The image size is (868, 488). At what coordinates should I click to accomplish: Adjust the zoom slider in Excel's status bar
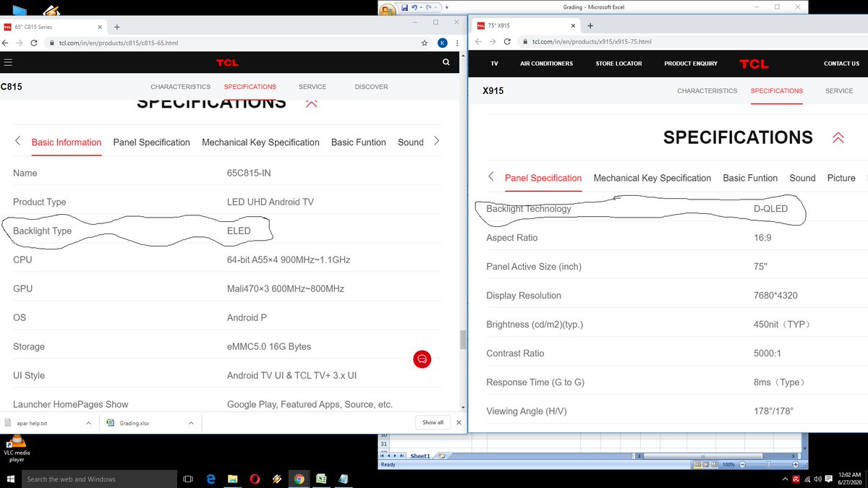click(x=769, y=466)
